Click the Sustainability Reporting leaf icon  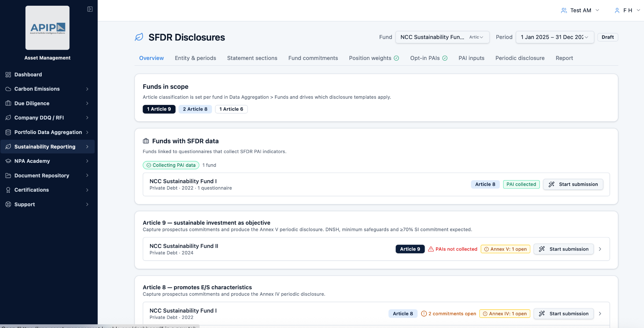coord(8,146)
